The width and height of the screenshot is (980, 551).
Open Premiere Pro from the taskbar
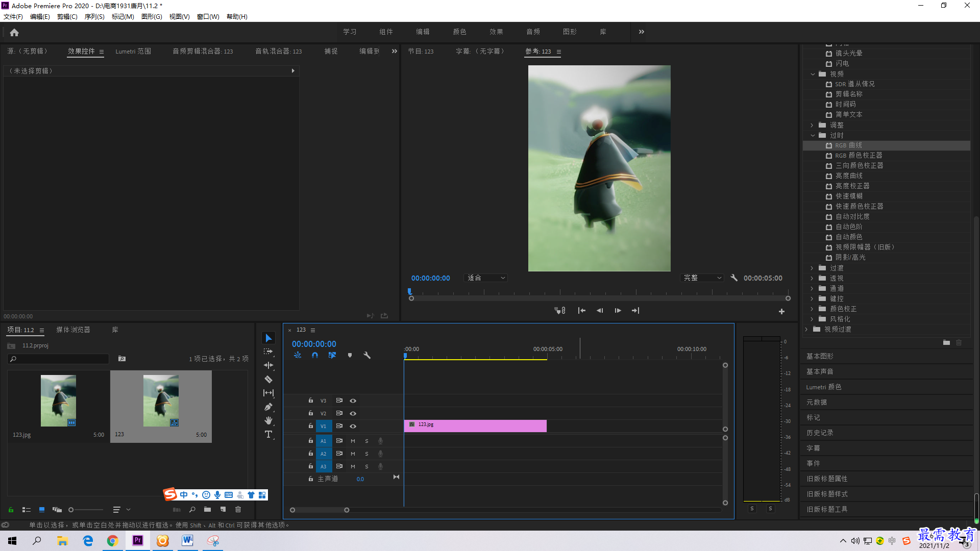138,541
